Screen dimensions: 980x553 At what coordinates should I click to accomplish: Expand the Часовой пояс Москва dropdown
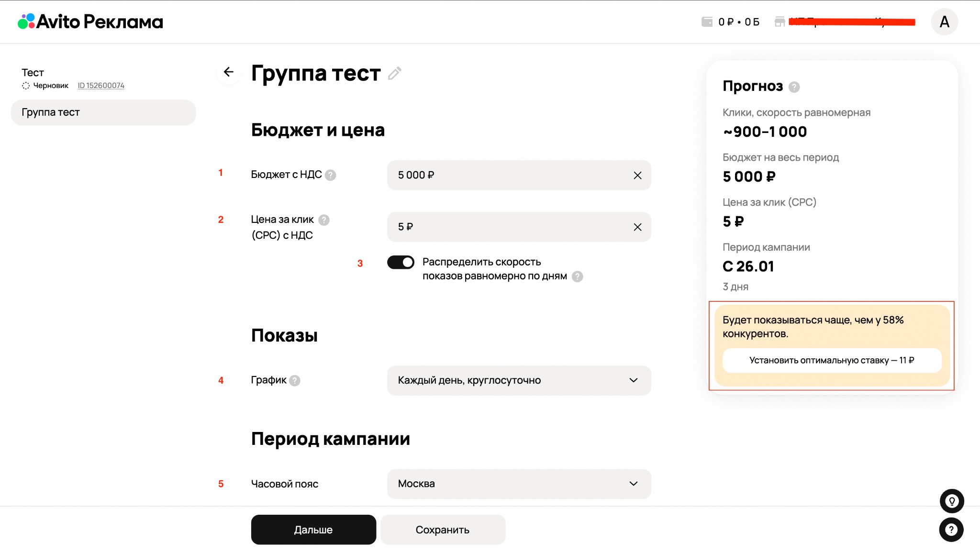point(519,484)
